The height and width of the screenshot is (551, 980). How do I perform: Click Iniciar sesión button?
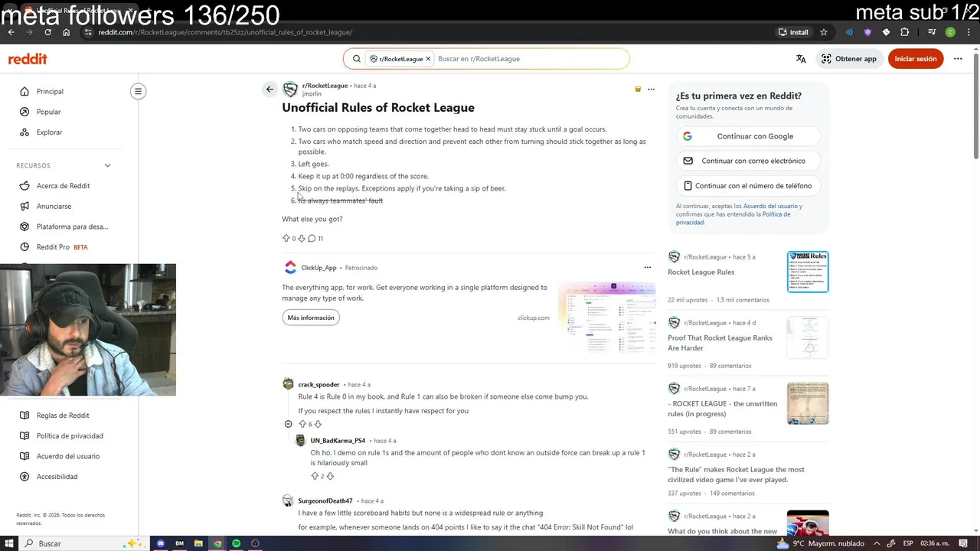click(916, 59)
